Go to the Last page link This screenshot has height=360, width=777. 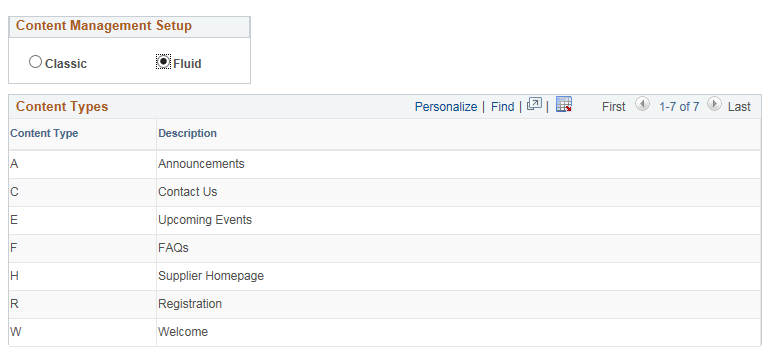pos(739,107)
